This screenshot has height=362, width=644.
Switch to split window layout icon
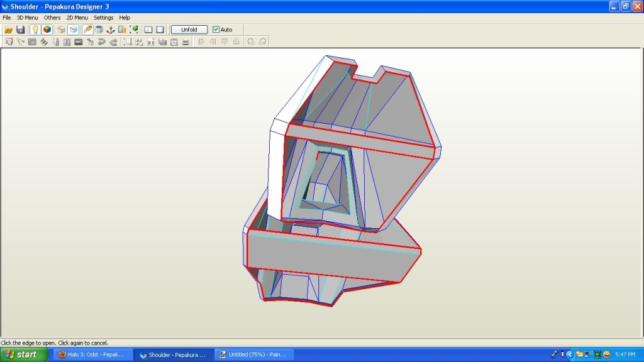click(x=148, y=30)
